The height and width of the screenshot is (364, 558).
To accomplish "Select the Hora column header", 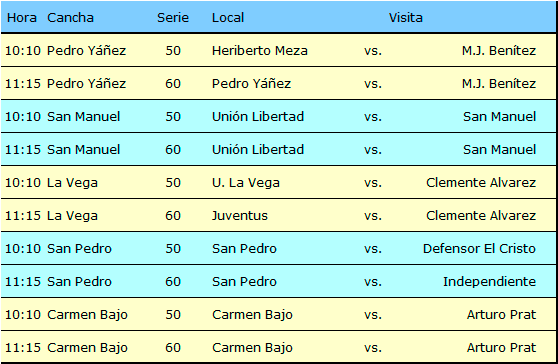I will [22, 17].
